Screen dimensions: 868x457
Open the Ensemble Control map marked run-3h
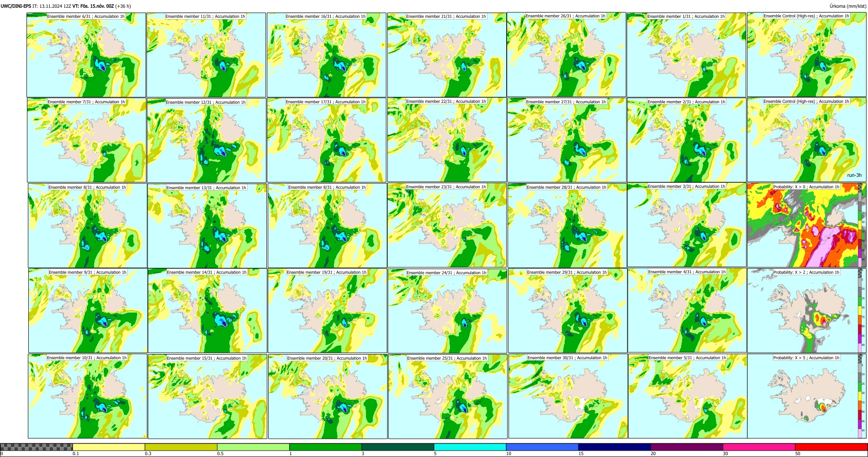pyautogui.click(x=807, y=139)
